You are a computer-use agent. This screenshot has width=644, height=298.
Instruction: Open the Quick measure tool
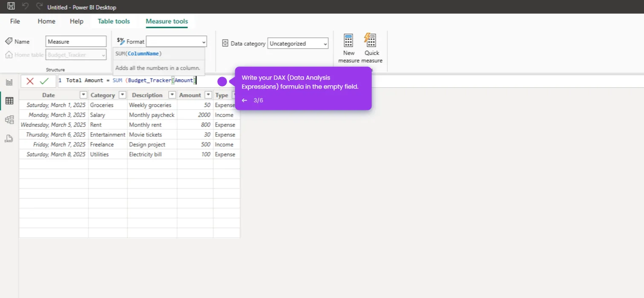(x=372, y=48)
